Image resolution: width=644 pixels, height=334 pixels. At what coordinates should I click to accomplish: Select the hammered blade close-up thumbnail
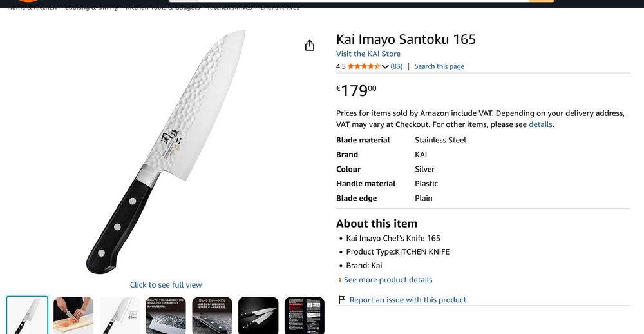pos(166,315)
